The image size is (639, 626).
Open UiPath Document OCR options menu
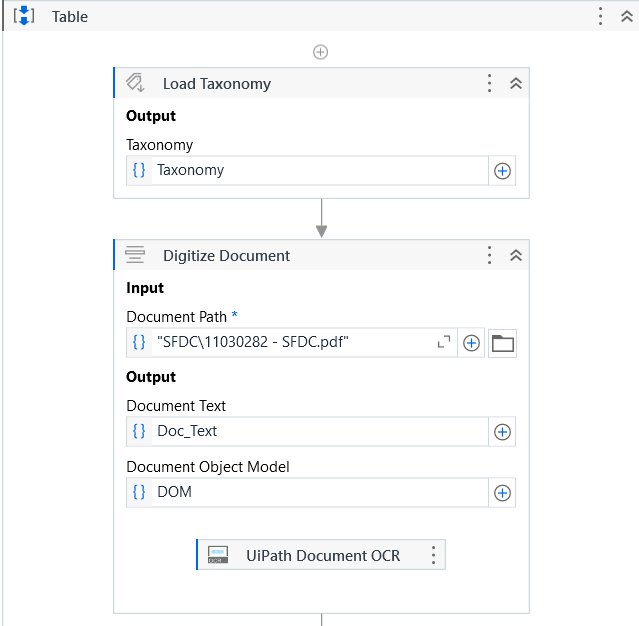pyautogui.click(x=433, y=555)
